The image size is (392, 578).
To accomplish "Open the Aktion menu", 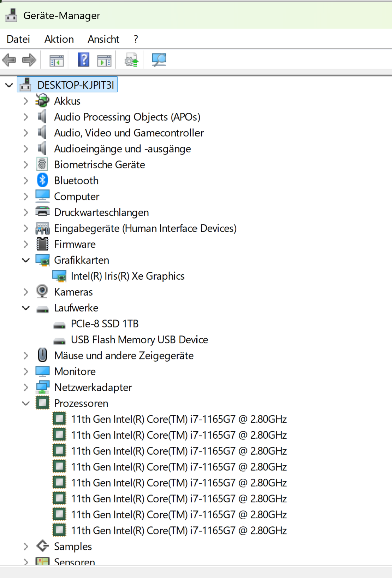I will pos(59,39).
